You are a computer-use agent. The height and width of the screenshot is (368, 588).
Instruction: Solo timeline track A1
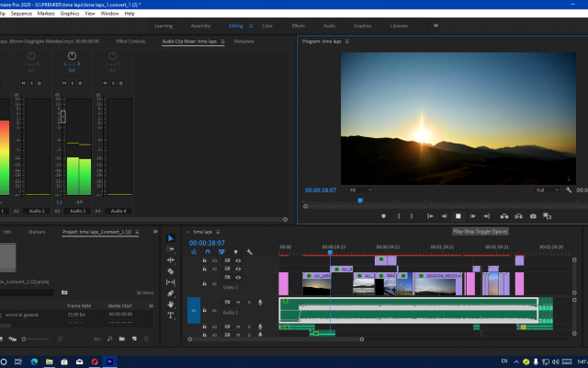(249, 303)
